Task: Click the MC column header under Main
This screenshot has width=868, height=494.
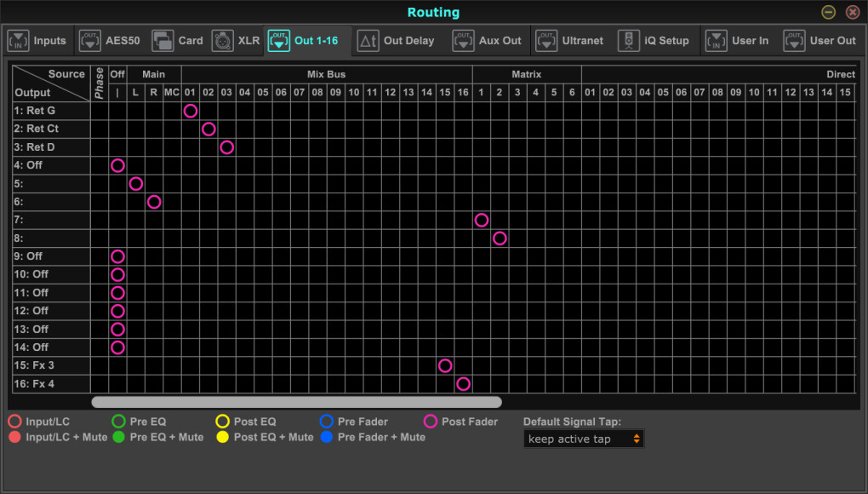Action: click(x=172, y=93)
